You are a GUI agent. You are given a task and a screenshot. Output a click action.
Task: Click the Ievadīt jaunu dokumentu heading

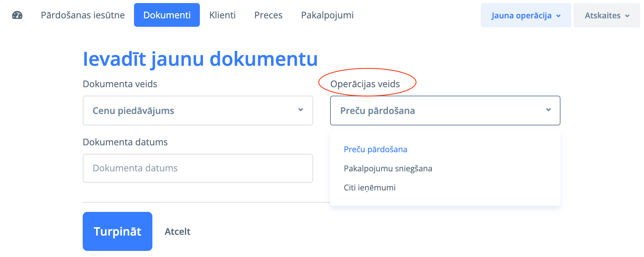(x=200, y=59)
